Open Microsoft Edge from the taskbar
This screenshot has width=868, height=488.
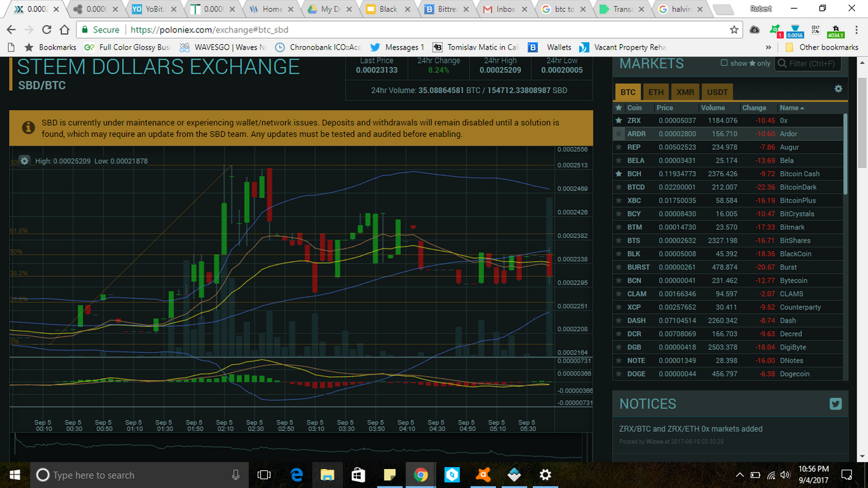click(x=296, y=474)
